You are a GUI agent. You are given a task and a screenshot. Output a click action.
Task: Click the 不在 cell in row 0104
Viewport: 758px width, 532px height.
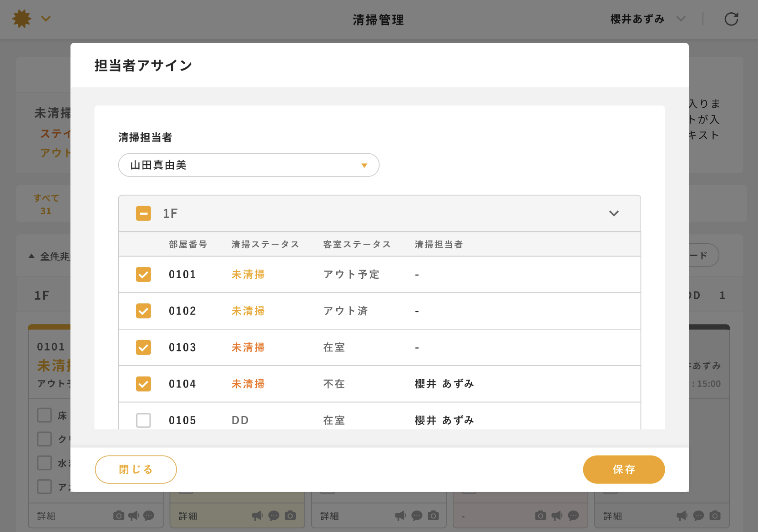[x=334, y=384]
